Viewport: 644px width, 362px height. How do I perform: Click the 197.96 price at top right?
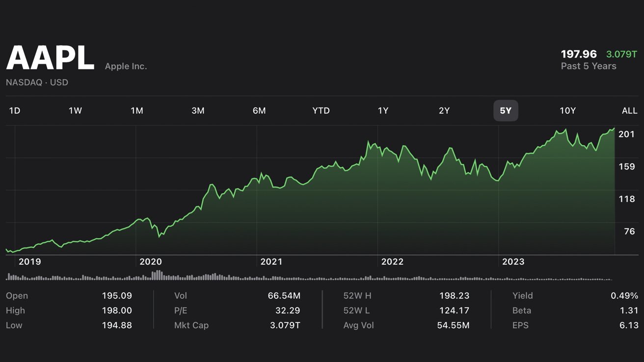point(579,54)
